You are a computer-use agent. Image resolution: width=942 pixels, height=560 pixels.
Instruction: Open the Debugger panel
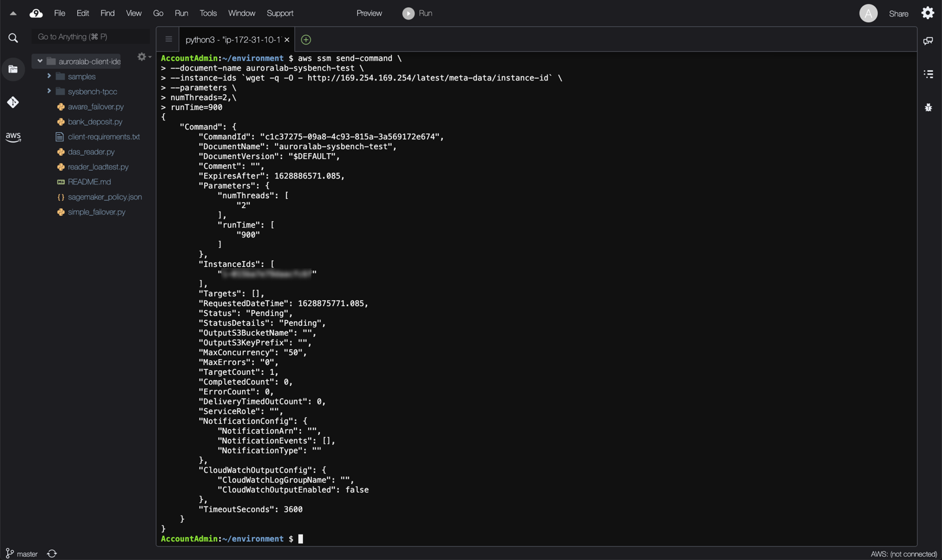(x=928, y=107)
